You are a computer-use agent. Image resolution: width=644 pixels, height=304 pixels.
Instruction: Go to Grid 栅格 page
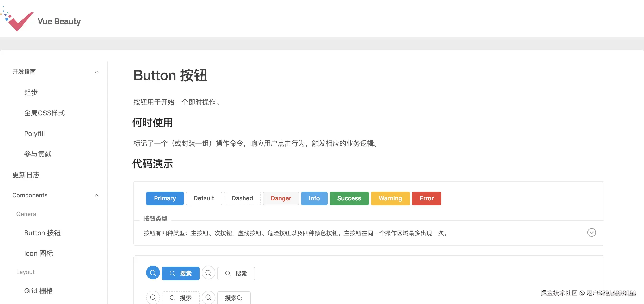coord(39,290)
